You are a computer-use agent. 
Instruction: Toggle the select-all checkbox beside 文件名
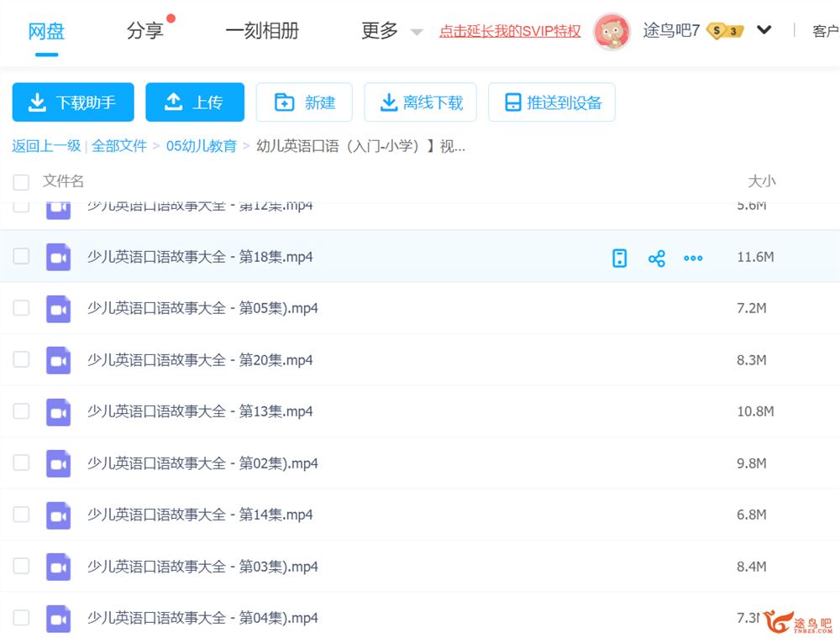(x=21, y=182)
